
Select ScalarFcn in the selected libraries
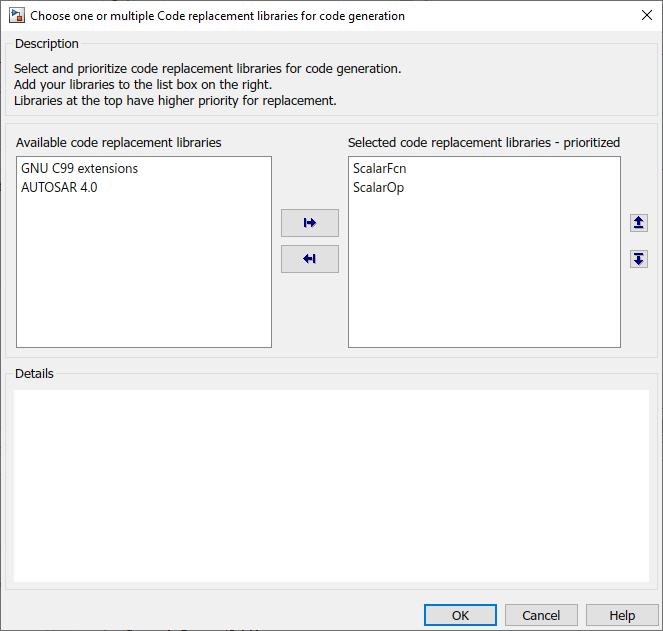pos(379,168)
